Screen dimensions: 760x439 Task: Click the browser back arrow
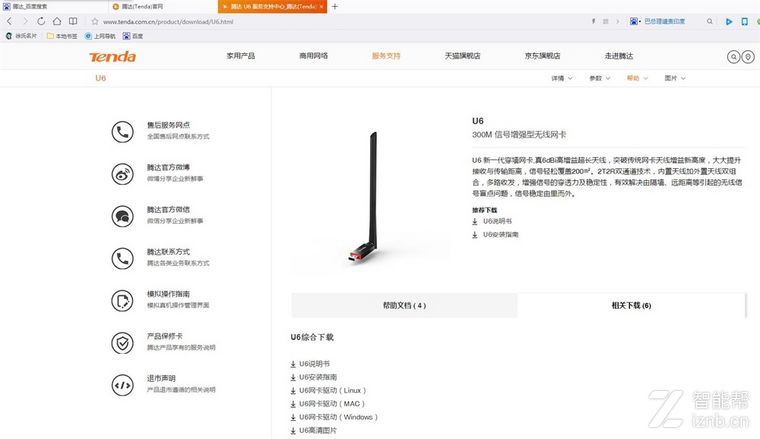[9, 21]
